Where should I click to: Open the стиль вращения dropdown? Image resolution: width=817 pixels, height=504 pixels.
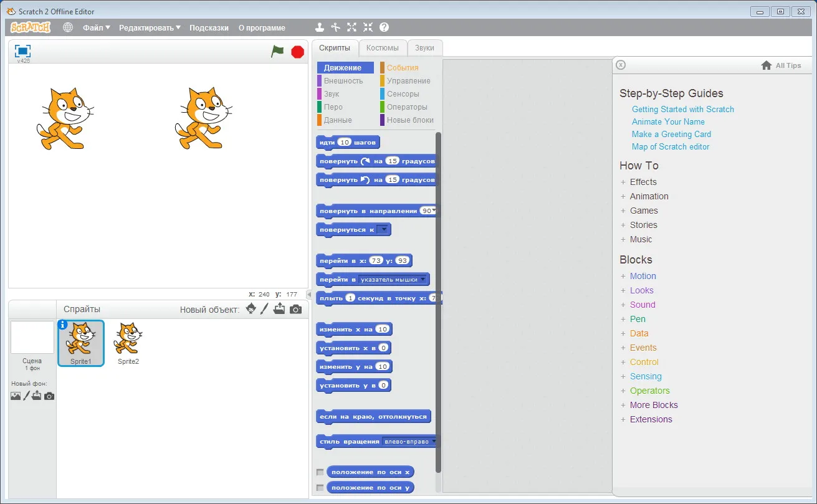[410, 442]
